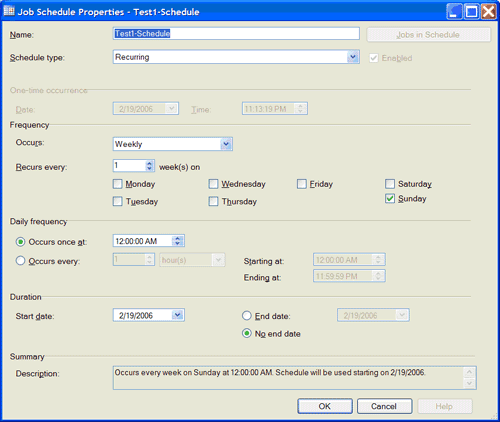This screenshot has height=422, width=500.
Task: Open the Start date calendar dropdown
Action: (177, 315)
